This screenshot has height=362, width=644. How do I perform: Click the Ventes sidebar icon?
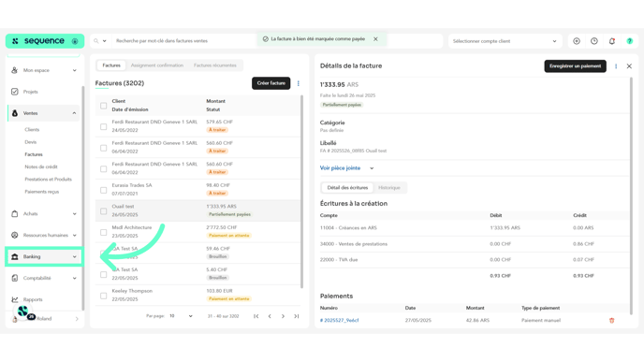click(x=15, y=113)
